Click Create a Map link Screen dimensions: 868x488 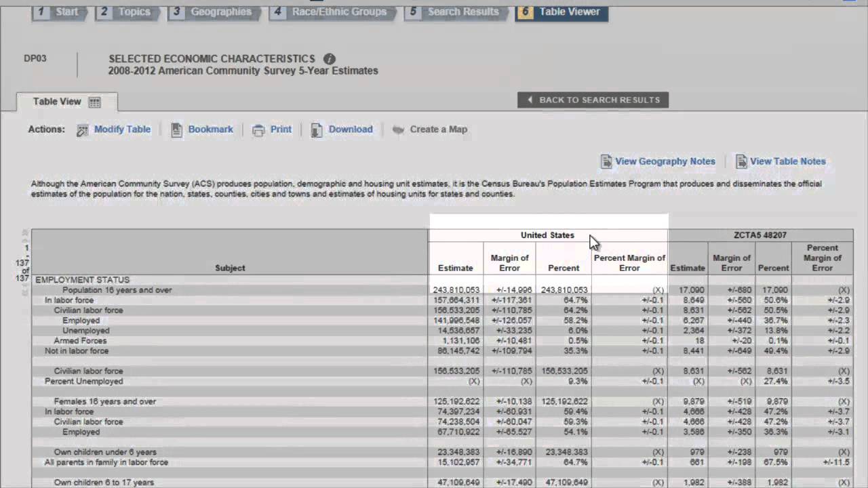438,129
